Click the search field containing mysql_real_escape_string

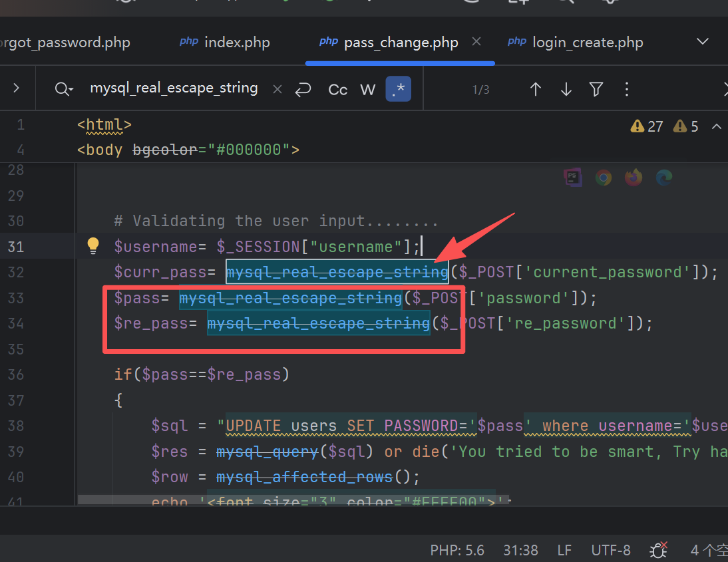174,88
